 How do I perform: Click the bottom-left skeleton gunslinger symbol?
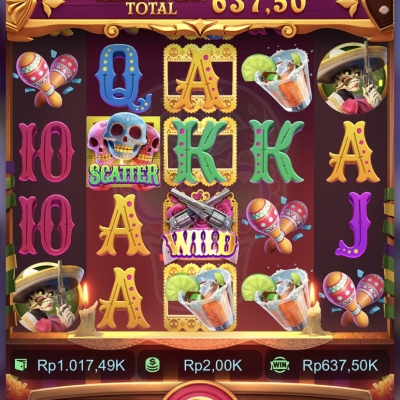(48, 297)
